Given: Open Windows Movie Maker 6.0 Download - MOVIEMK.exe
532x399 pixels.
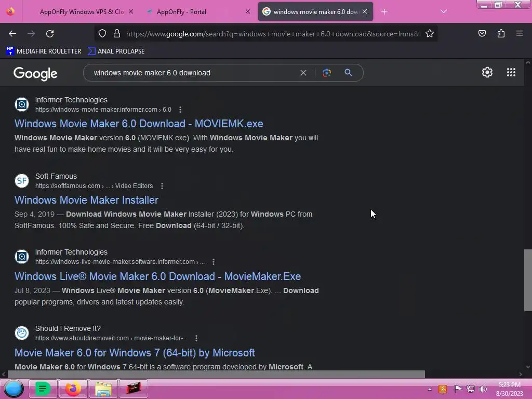Looking at the screenshot, I should pos(139,124).
